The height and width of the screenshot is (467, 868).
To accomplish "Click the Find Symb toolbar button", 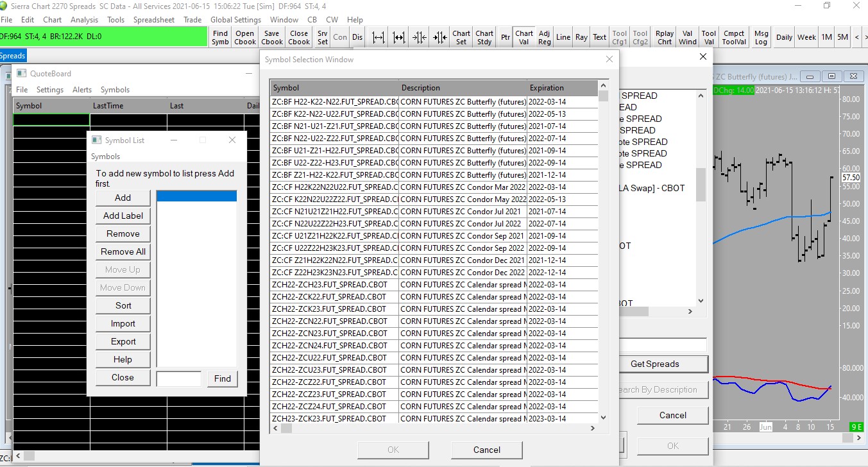I will (x=220, y=37).
